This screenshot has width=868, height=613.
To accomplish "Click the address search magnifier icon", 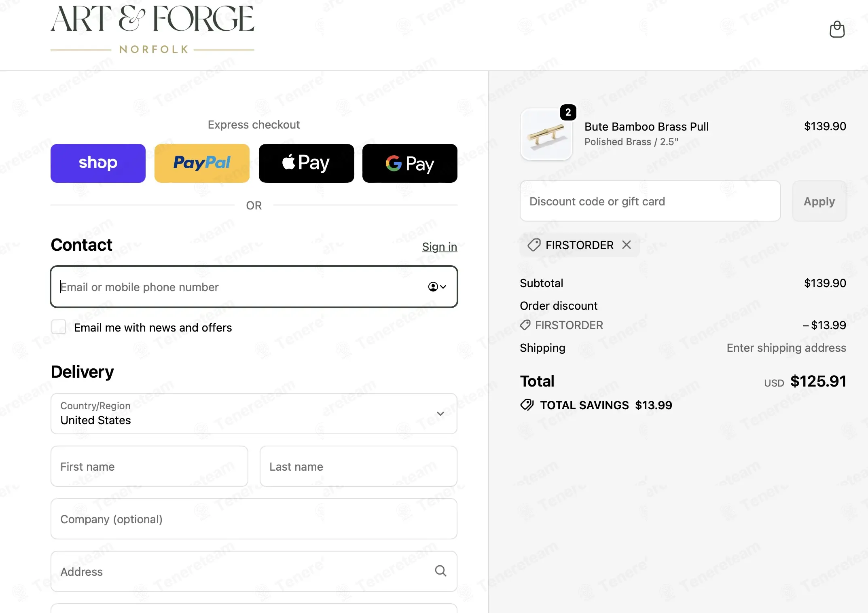I will click(440, 571).
